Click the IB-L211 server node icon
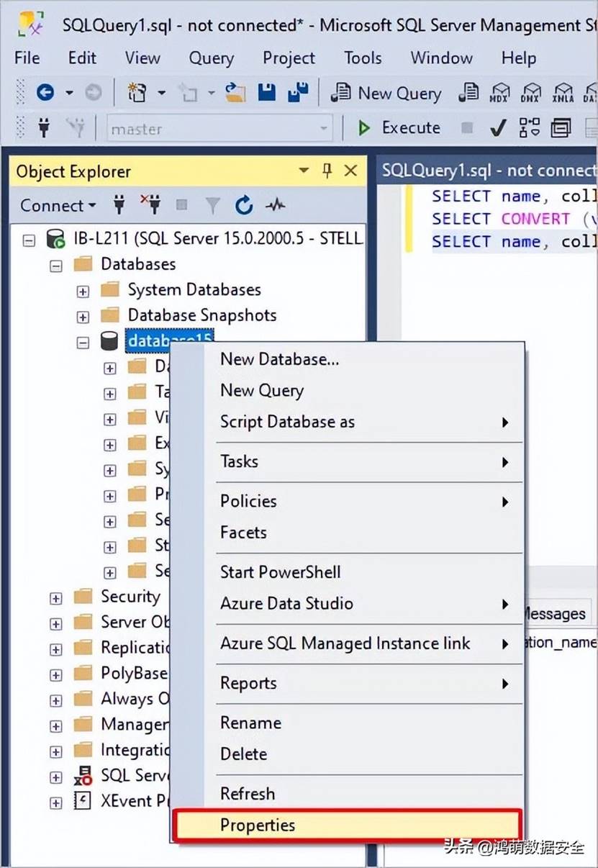Viewport: 598px width, 868px height. click(x=55, y=238)
